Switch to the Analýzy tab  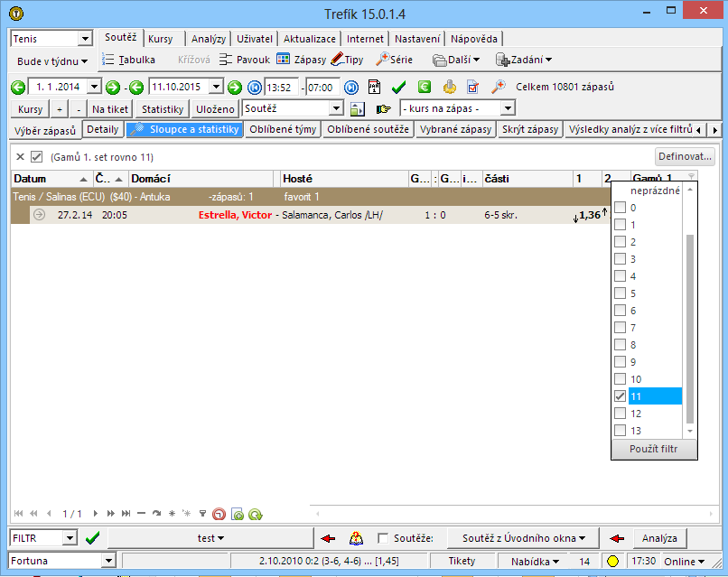[210, 39]
